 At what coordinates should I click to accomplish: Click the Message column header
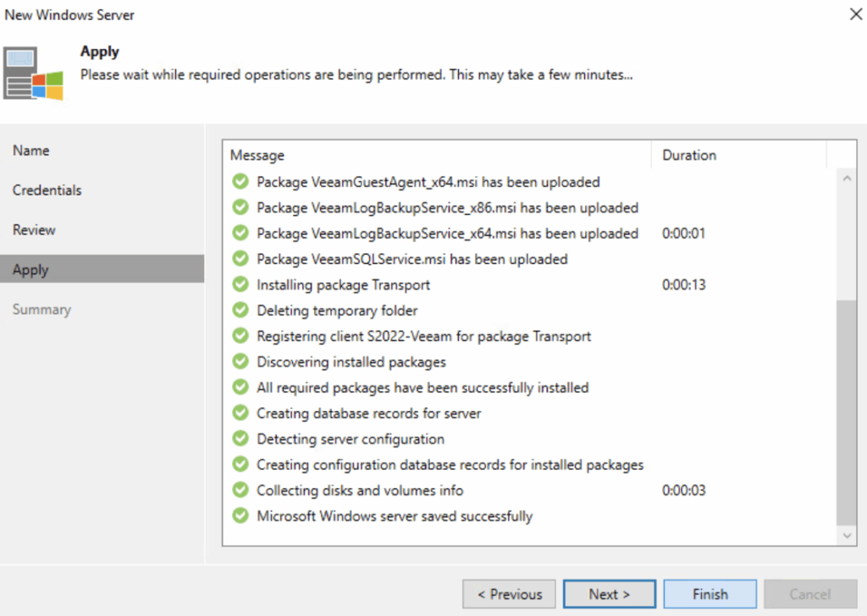pyautogui.click(x=437, y=155)
